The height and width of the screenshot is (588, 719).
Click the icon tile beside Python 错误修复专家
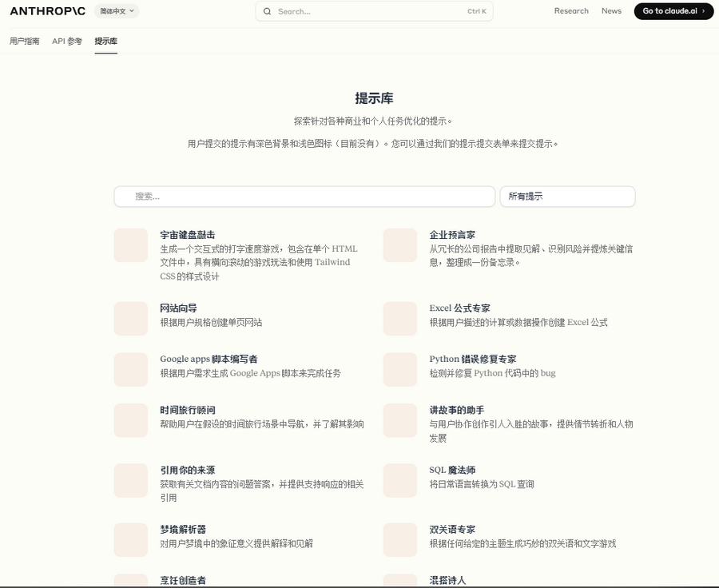[400, 370]
